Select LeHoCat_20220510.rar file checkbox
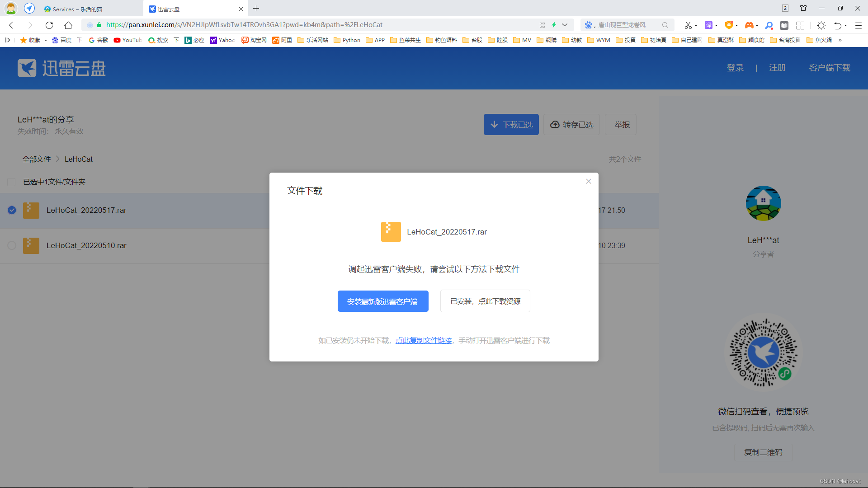This screenshot has height=488, width=868. point(12,245)
